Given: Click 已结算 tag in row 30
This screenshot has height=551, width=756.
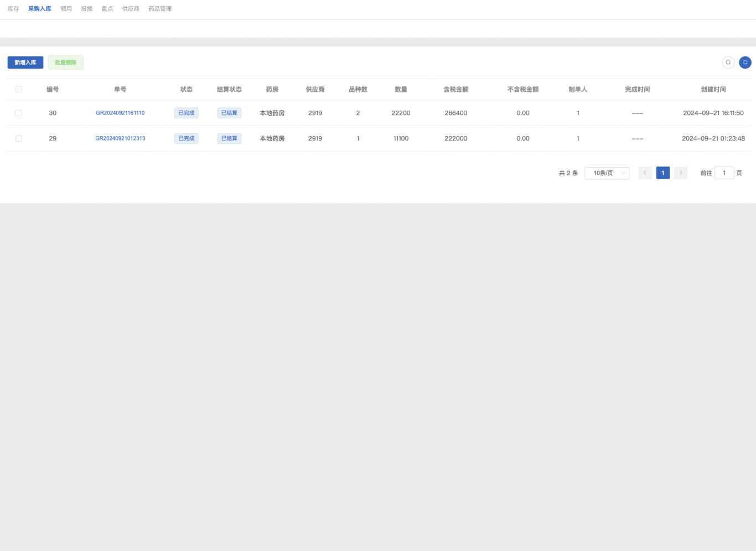Looking at the screenshot, I should click(229, 113).
